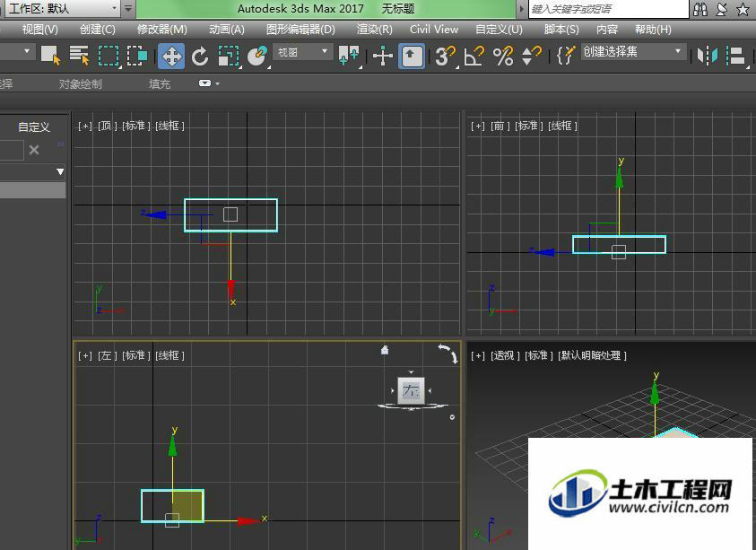Click Select and Place tool

point(257,56)
